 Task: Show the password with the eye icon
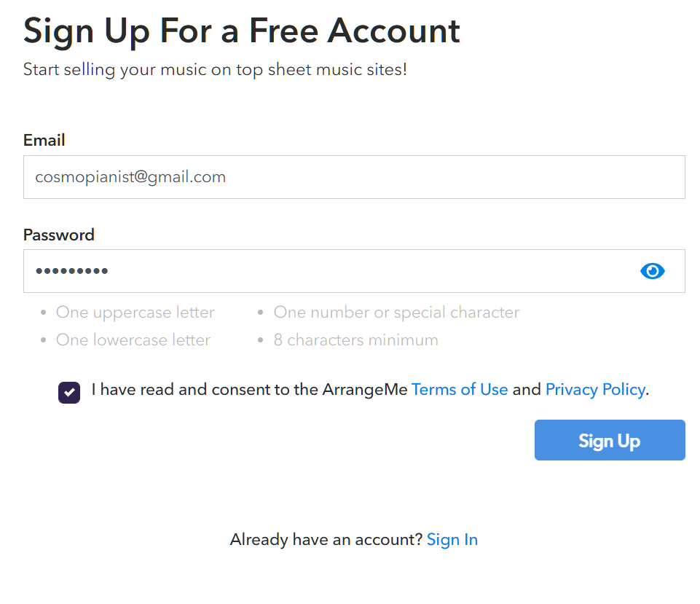652,271
